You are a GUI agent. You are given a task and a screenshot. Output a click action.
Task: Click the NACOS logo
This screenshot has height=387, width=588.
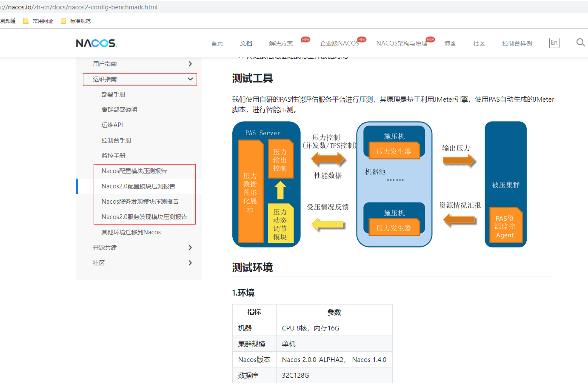point(96,43)
